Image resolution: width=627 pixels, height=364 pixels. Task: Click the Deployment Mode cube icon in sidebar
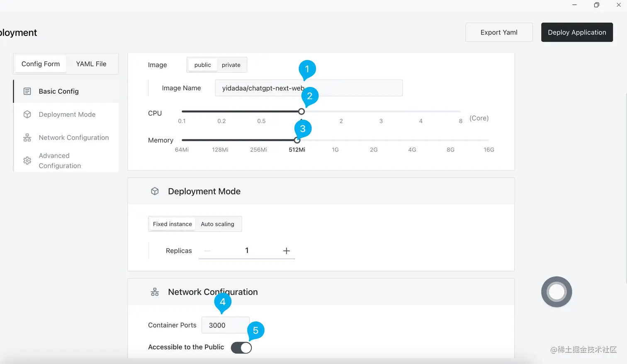click(x=27, y=114)
